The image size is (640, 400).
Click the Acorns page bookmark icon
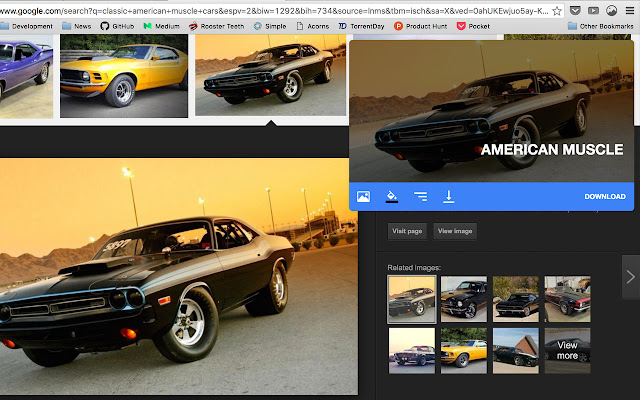coord(300,26)
